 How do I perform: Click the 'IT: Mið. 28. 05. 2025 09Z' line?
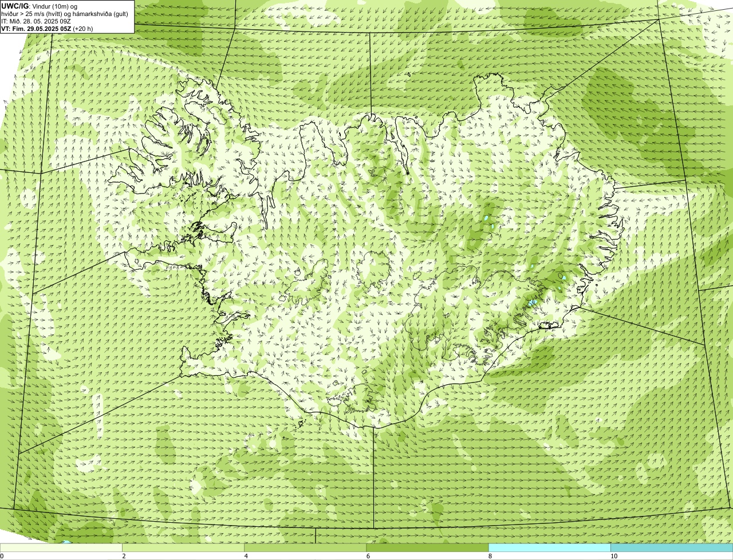click(36, 21)
